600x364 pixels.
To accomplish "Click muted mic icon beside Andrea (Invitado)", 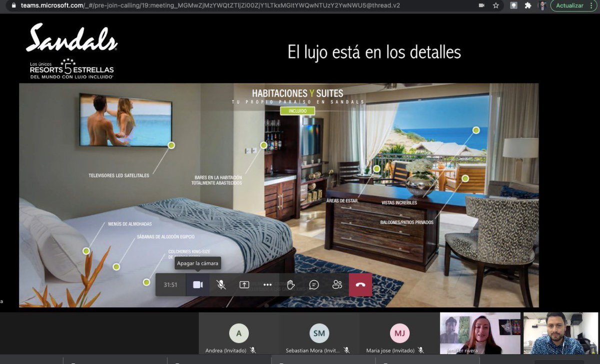I will (x=253, y=351).
